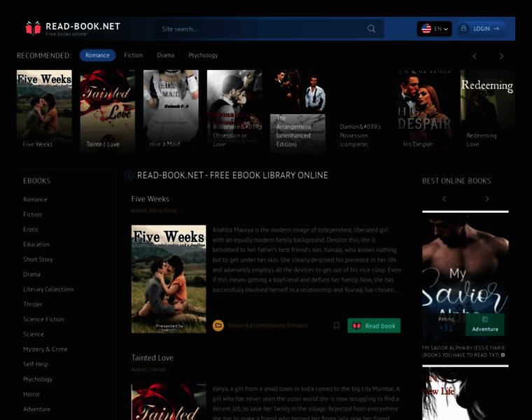Open Erotic category in sidebar

[31, 230]
